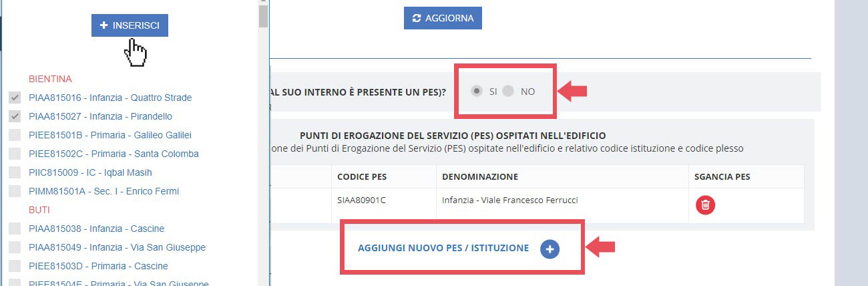The height and width of the screenshot is (286, 868).
Task: Select the SI radio button
Action: (x=476, y=92)
